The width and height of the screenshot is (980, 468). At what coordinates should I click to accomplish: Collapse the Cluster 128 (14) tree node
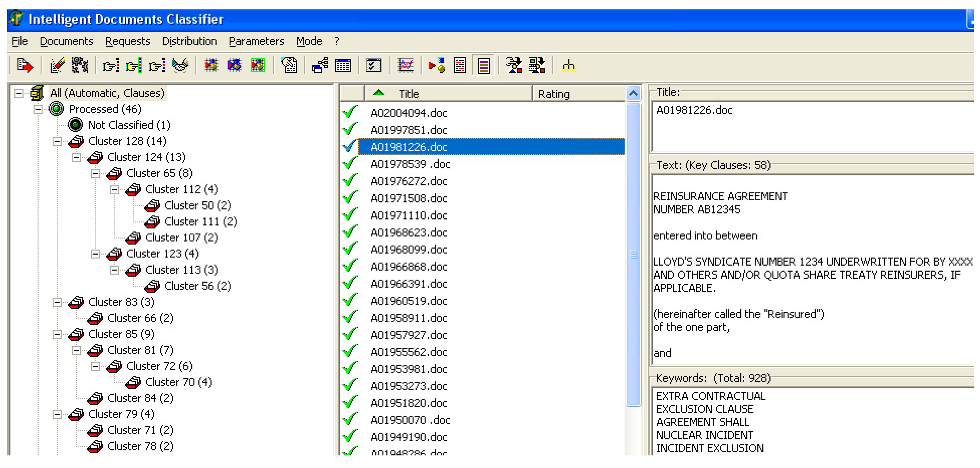(x=57, y=142)
